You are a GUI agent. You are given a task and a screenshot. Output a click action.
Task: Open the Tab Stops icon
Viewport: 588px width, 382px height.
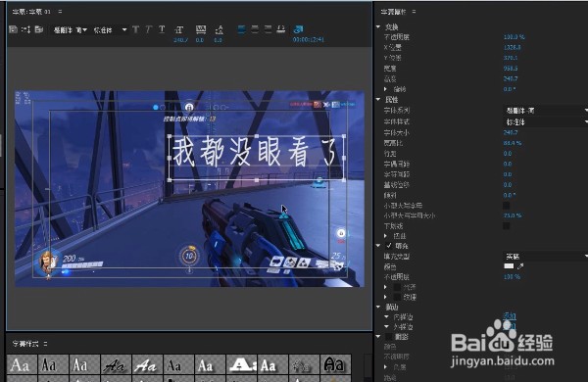click(x=281, y=29)
